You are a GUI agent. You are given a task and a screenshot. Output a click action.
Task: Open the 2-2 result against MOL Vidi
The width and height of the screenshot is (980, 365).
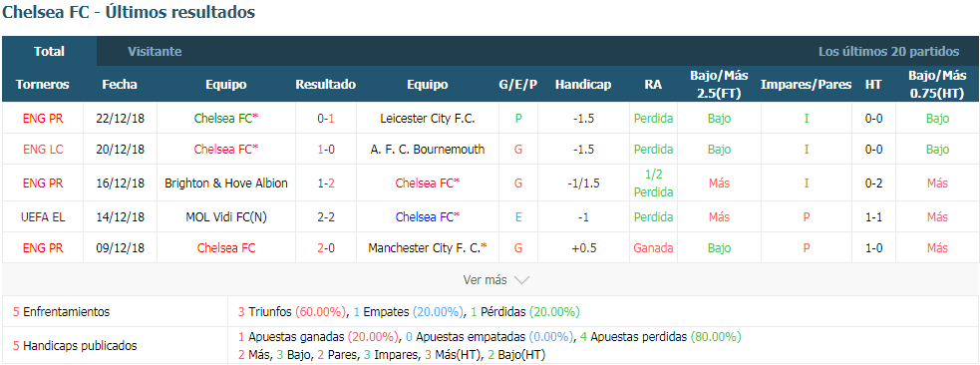[x=326, y=216]
